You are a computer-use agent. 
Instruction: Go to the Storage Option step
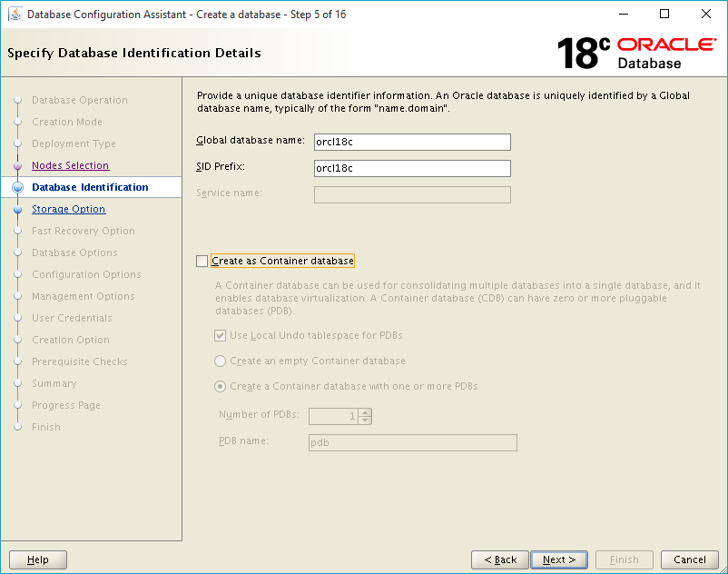click(68, 209)
